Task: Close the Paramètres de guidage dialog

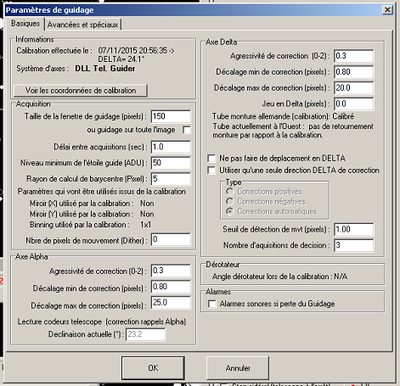Action: (x=387, y=10)
